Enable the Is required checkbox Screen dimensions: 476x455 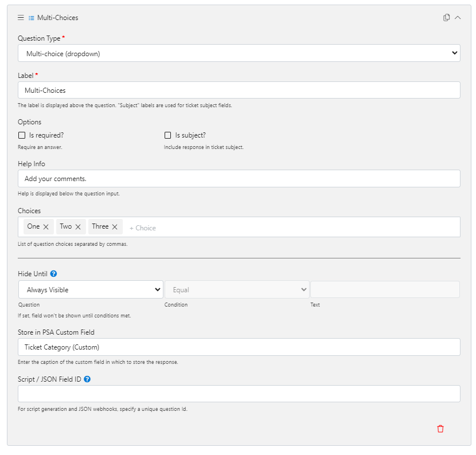pos(22,135)
